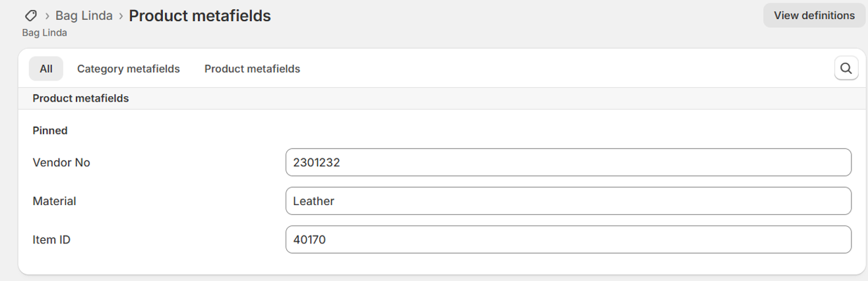
Task: Go back to Bag Linda breadcrumb link
Action: tap(84, 16)
